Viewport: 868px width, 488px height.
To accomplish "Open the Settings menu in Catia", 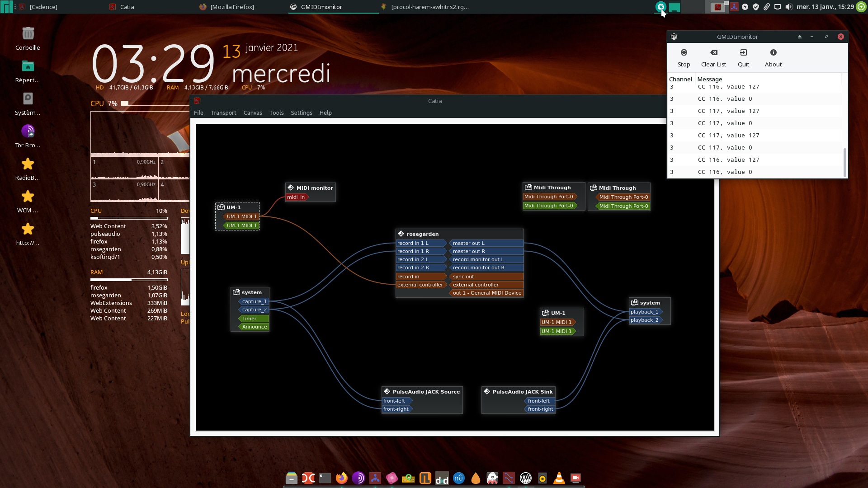I will (x=301, y=113).
